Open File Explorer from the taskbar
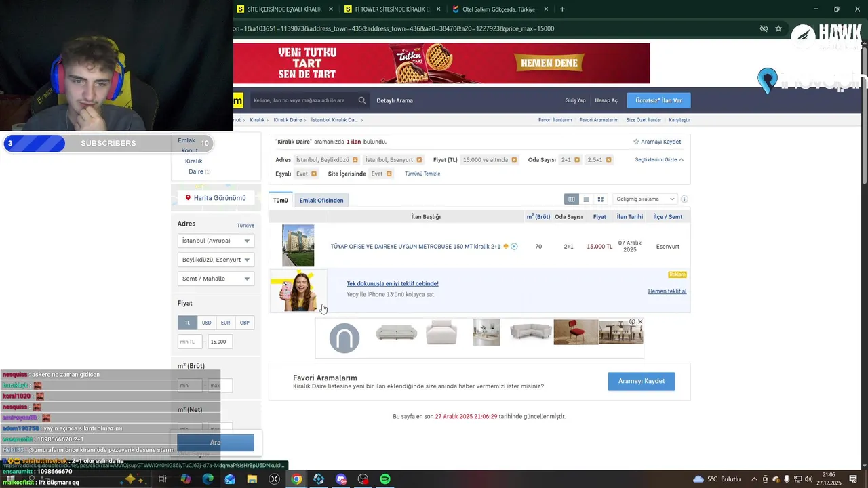This screenshot has height=488, width=868. tap(252, 479)
